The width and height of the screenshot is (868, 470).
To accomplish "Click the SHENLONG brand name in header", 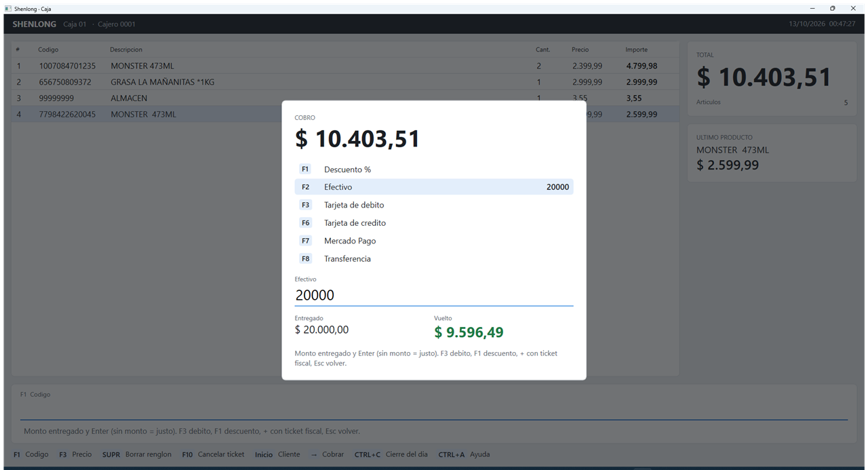I will (35, 24).
